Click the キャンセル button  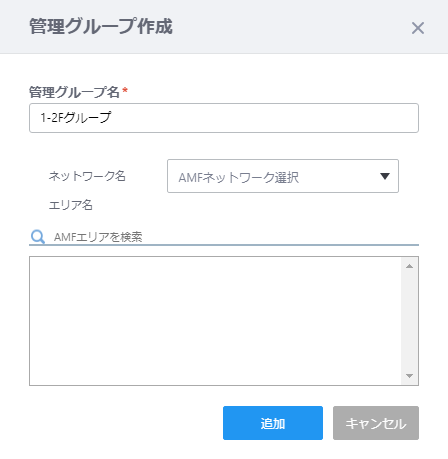(376, 423)
